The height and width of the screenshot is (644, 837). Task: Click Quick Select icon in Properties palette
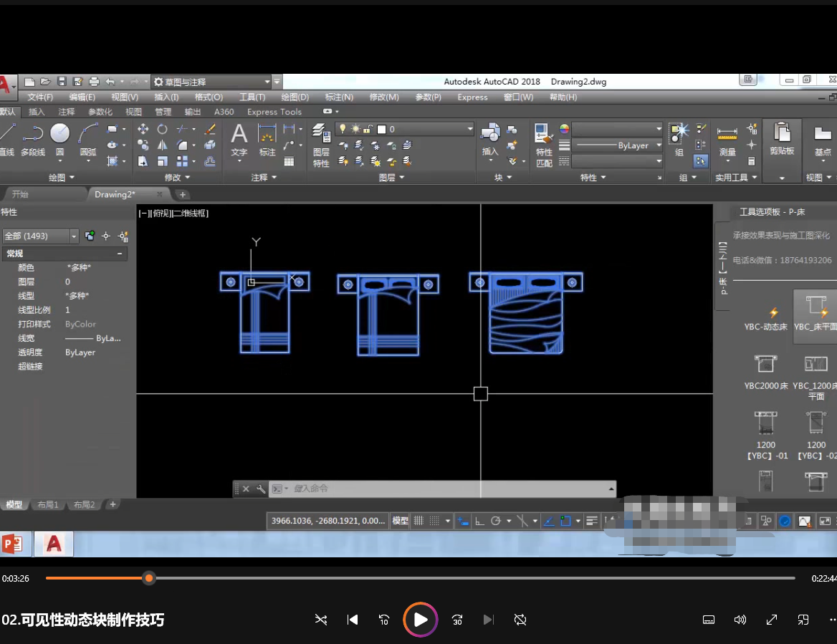tap(123, 236)
